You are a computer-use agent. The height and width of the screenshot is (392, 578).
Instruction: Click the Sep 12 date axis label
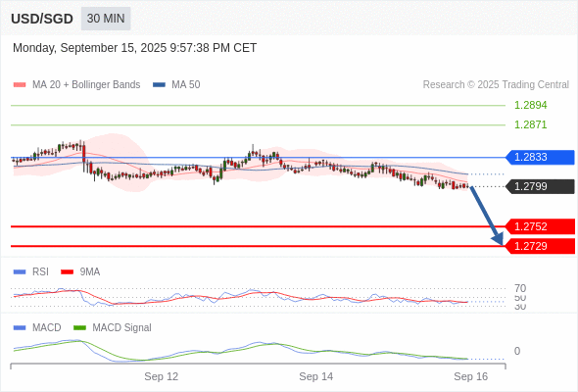pyautogui.click(x=161, y=376)
